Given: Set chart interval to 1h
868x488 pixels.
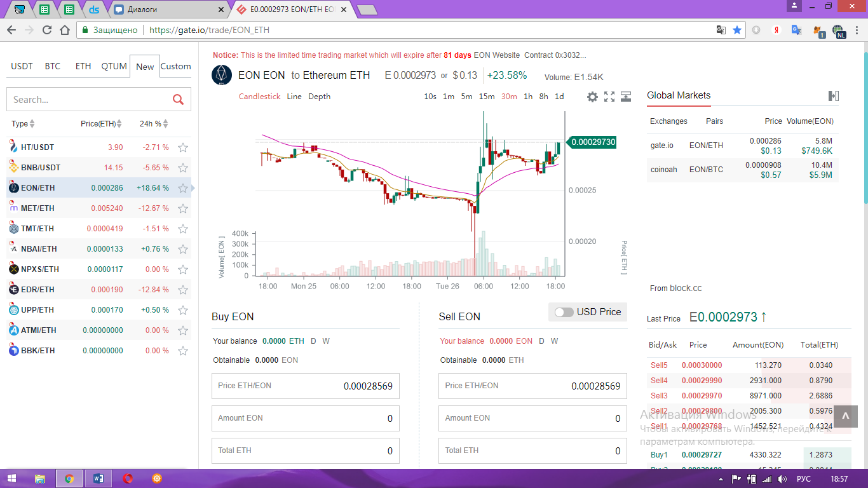Looking at the screenshot, I should tap(528, 97).
